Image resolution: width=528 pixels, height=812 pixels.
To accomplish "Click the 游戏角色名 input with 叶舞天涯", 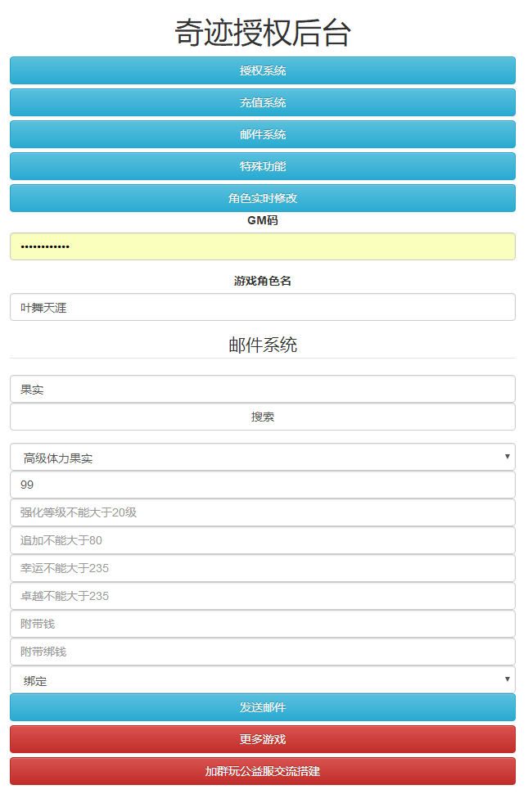I will click(263, 307).
